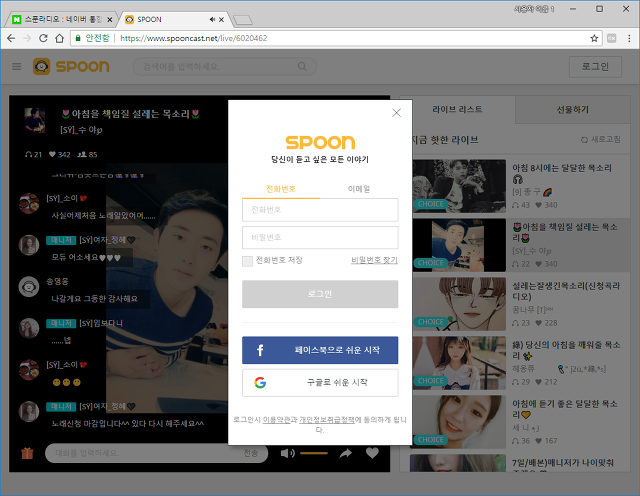The height and width of the screenshot is (496, 640).
Task: Start with Google login button
Action: point(320,383)
